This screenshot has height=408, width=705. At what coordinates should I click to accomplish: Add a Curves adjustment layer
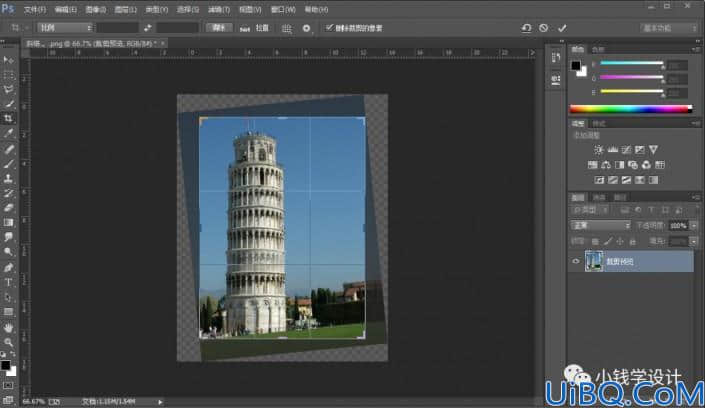coord(626,150)
